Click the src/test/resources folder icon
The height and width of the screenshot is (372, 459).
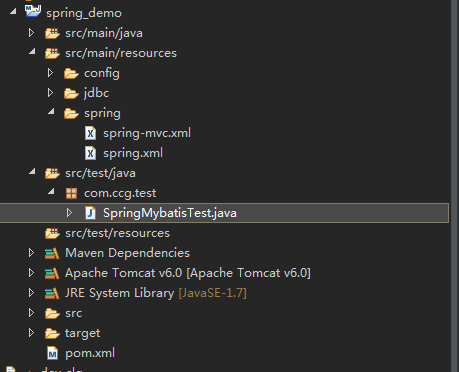pos(52,233)
